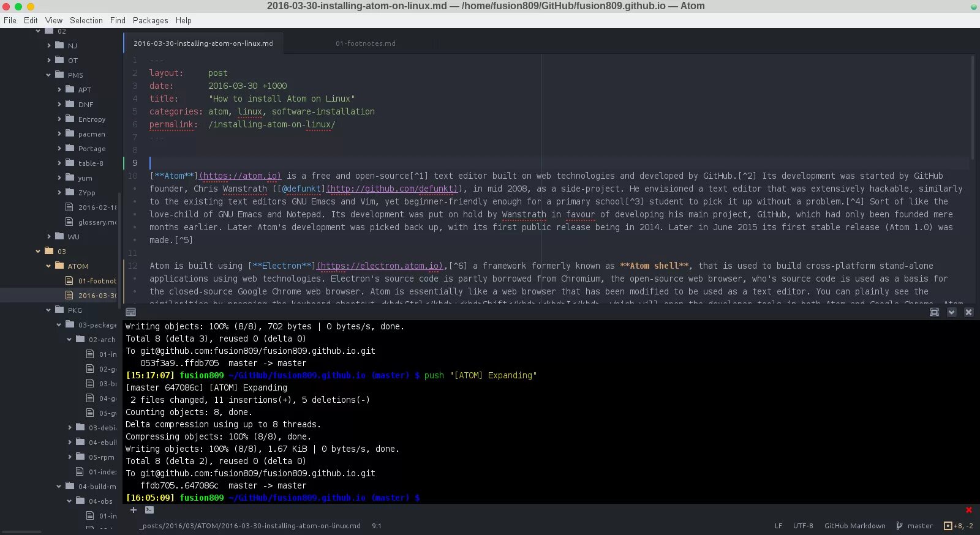Click the glossary.md file icon
Screen dimensions: 980x535
(69, 222)
